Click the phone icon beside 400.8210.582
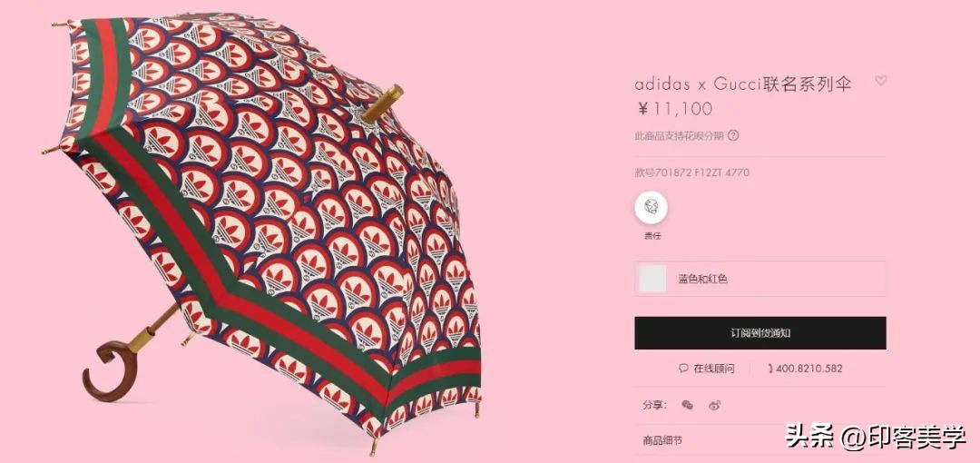The image size is (980, 463). 770,369
